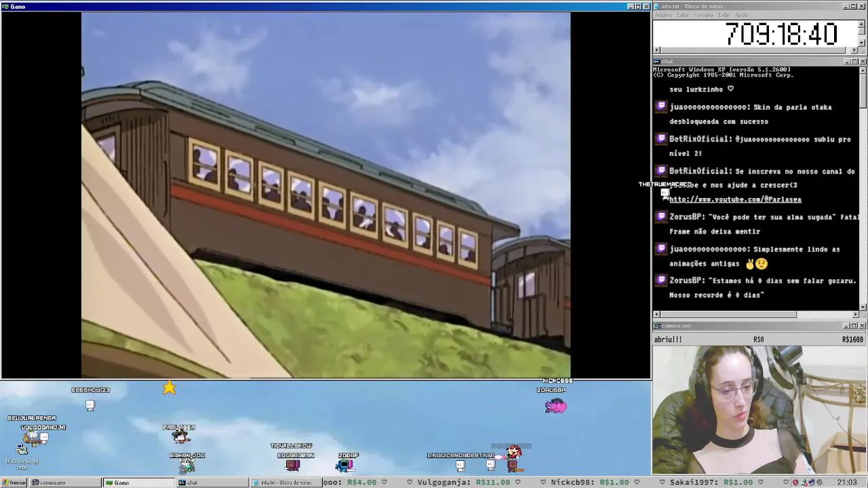
Task: Activate the chat taskbar button
Action: (x=212, y=483)
